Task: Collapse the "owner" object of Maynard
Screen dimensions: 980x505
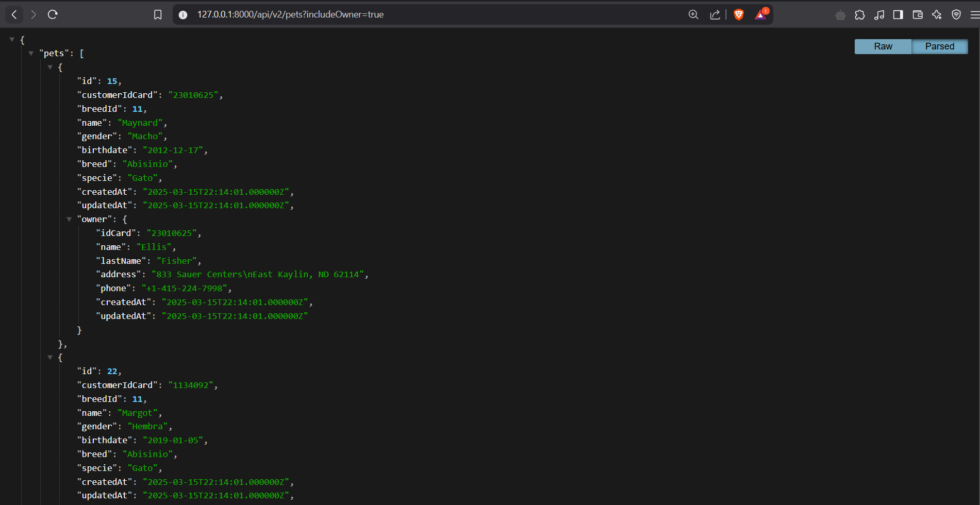Action: coord(69,219)
